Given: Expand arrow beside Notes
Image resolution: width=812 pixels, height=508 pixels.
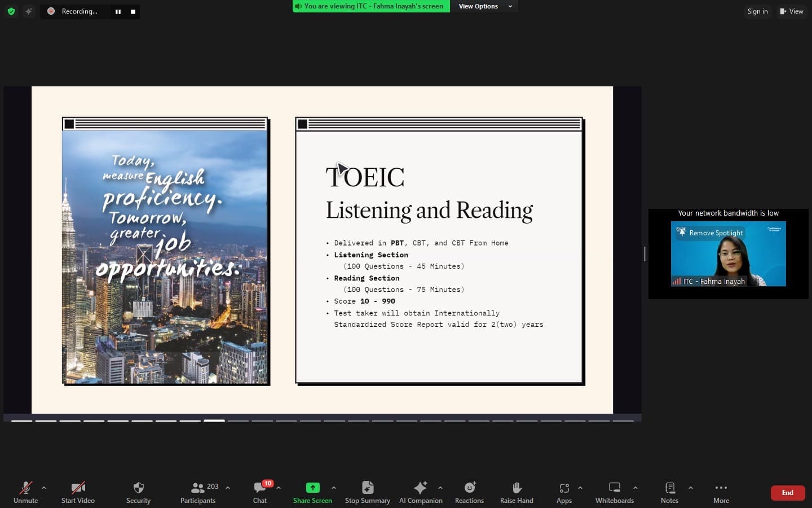Looking at the screenshot, I should [x=691, y=488].
